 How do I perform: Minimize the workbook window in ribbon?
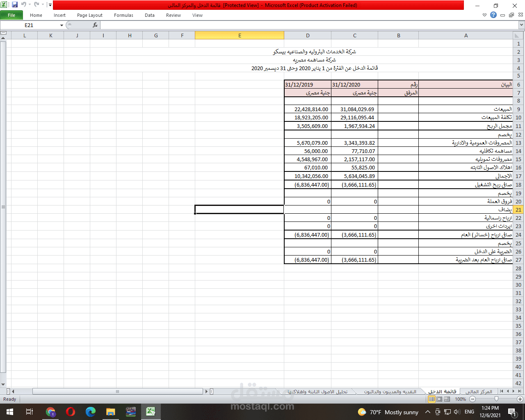(x=502, y=15)
